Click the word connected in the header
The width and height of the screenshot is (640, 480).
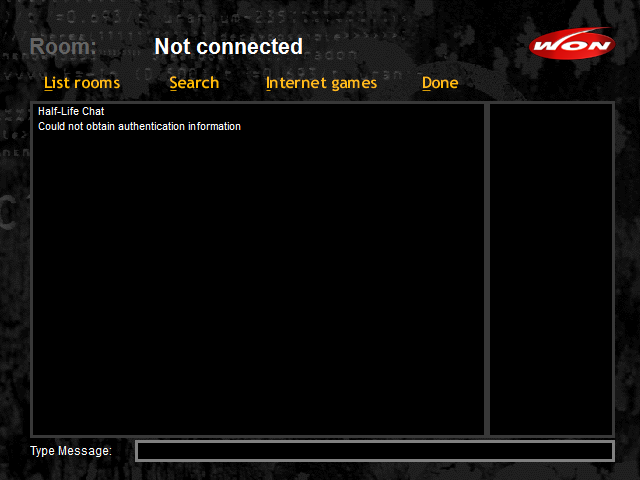coord(249,46)
